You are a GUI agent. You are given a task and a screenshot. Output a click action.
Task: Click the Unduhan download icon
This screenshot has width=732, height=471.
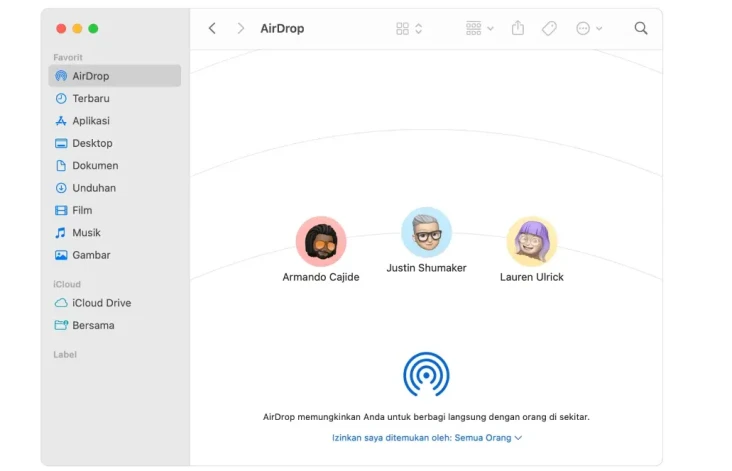pos(61,188)
